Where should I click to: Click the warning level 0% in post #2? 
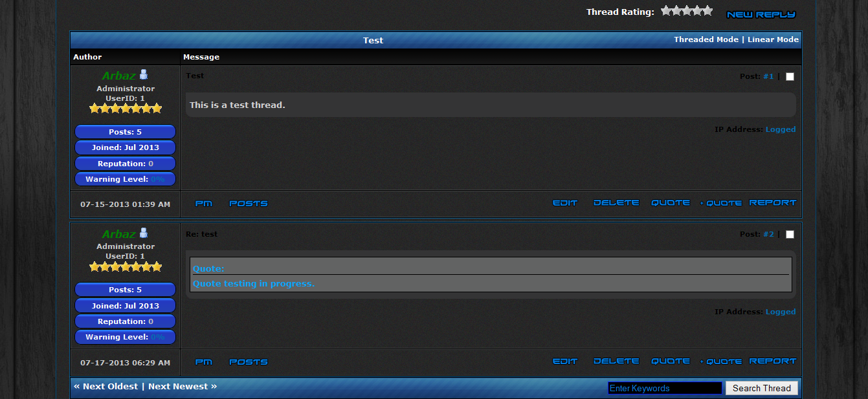[158, 337]
